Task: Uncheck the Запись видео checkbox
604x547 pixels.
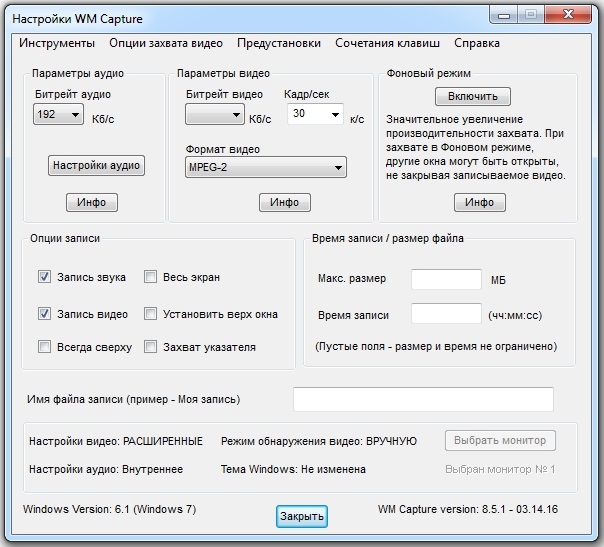Action: [x=44, y=314]
